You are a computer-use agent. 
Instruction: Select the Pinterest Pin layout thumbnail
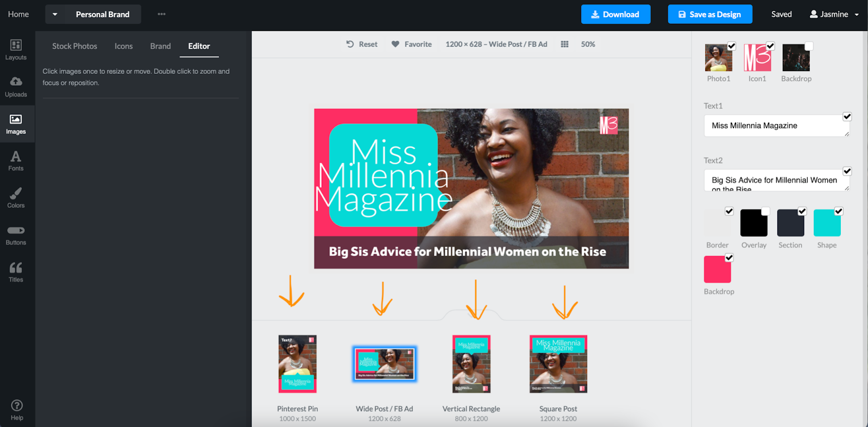point(297,364)
